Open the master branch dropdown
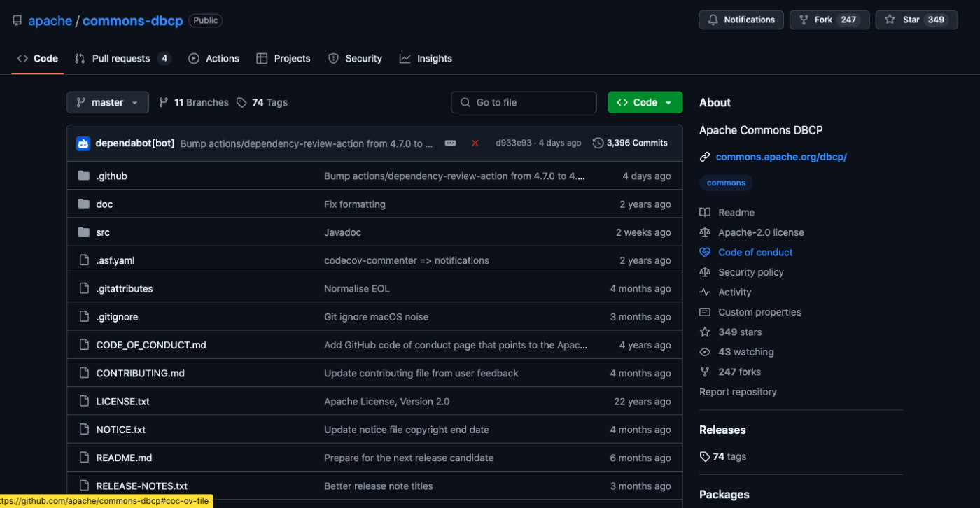Image resolution: width=980 pixels, height=508 pixels. (x=108, y=102)
